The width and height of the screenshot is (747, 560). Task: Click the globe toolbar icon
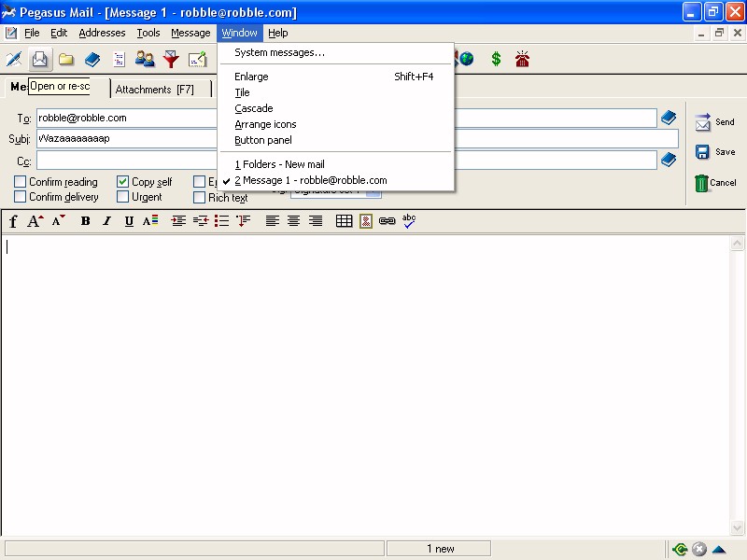point(467,59)
